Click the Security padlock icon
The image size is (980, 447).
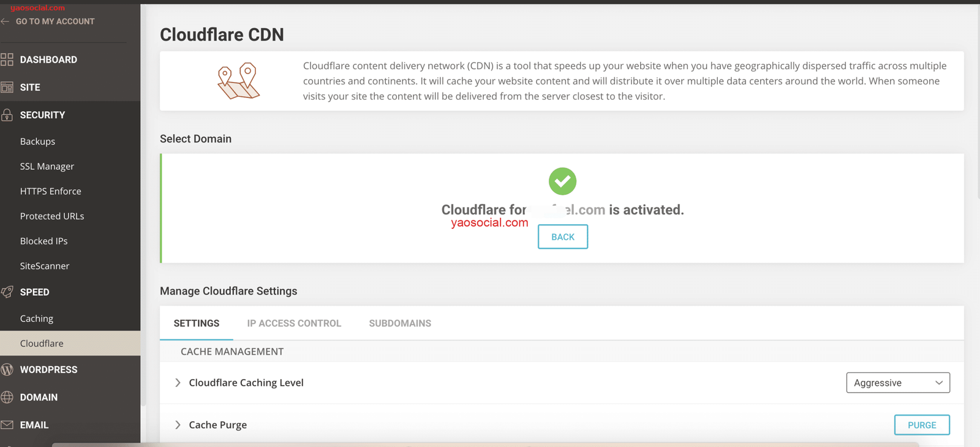click(x=7, y=115)
